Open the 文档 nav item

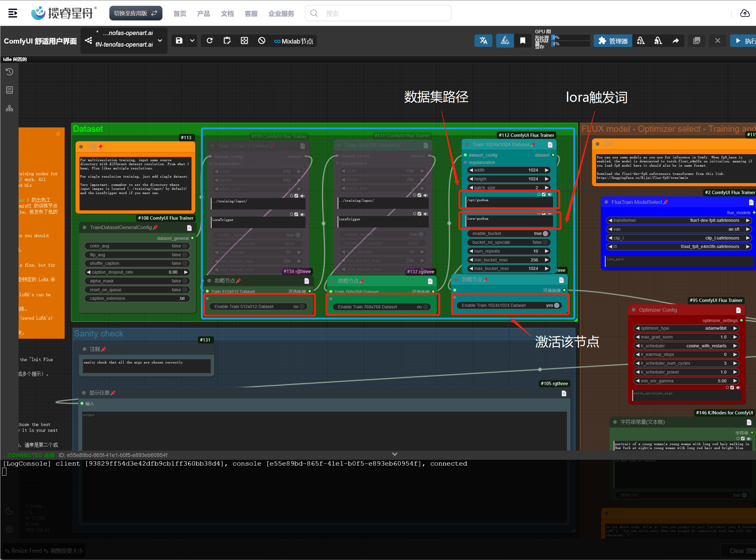coord(227,14)
